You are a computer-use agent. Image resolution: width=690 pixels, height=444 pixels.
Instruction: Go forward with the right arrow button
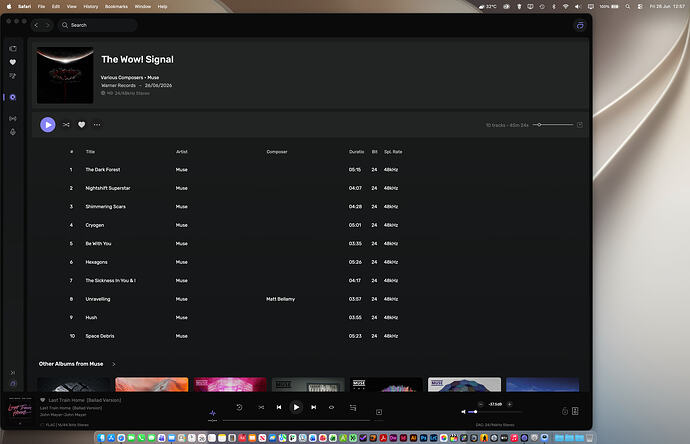coord(48,25)
